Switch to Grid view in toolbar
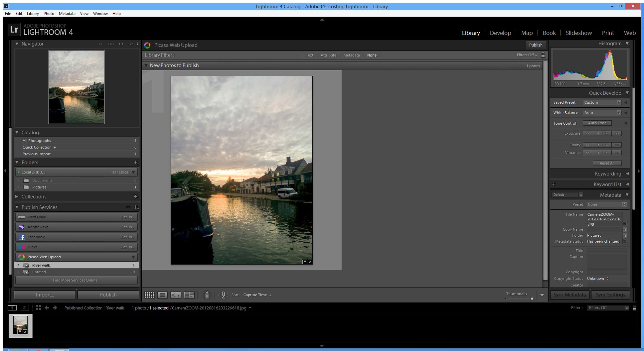Screen dimensions: 644x351 [149, 295]
